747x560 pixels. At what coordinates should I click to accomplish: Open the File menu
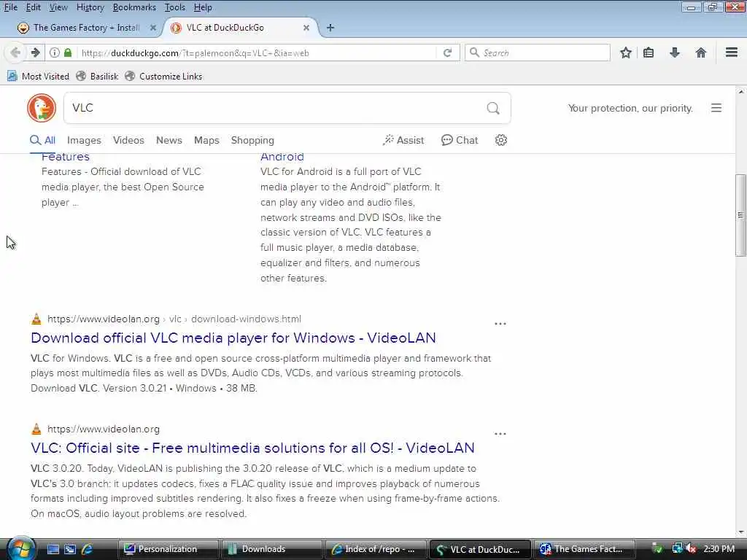(10, 7)
